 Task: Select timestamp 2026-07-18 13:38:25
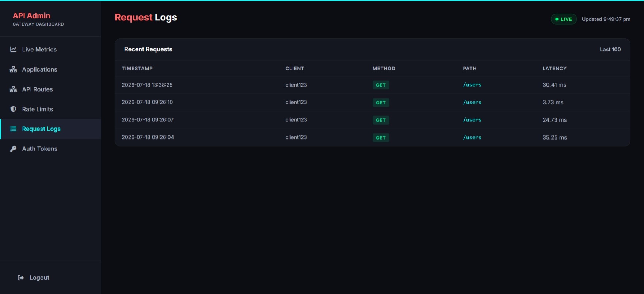coord(147,85)
